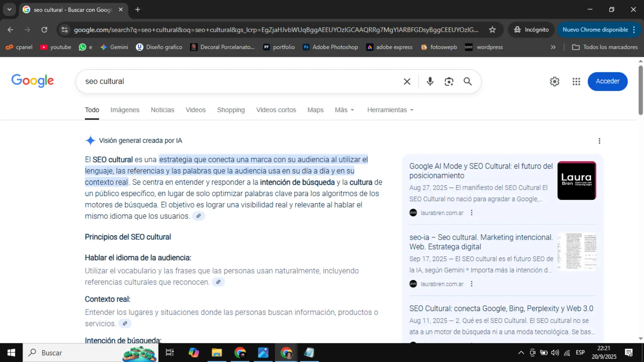Launch Copilot from the taskbar
This screenshot has width=644, height=362.
(x=194, y=353)
